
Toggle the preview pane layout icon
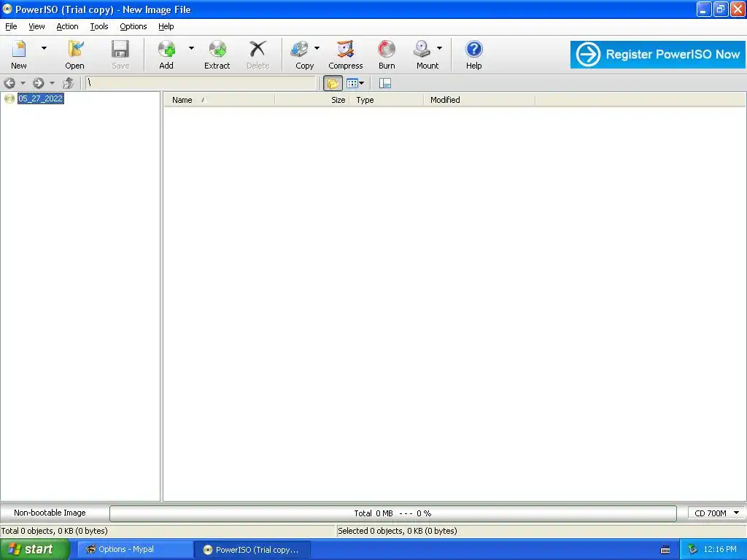tap(385, 83)
